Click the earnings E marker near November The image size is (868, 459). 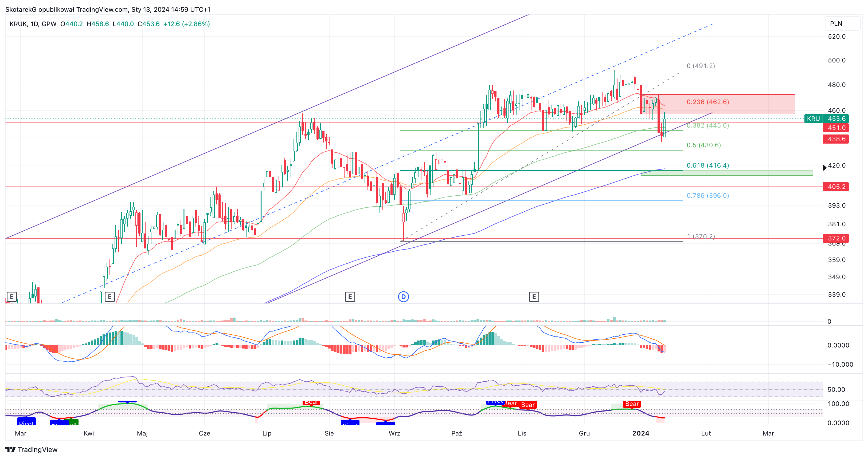click(534, 297)
